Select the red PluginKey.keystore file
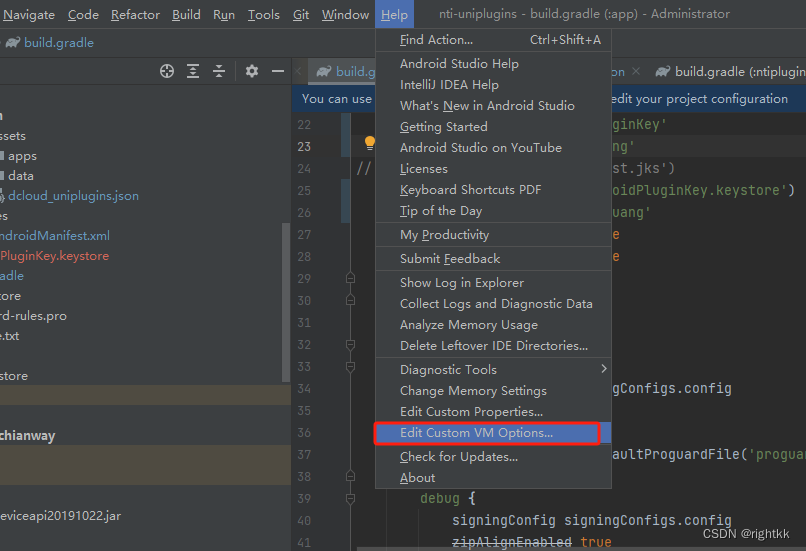Screen dimensions: 806x551 point(54,256)
